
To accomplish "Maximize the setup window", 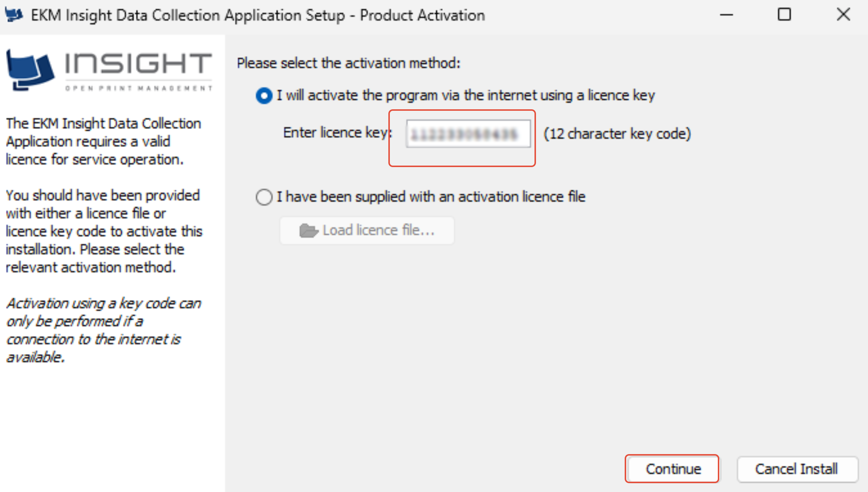I will tap(784, 15).
